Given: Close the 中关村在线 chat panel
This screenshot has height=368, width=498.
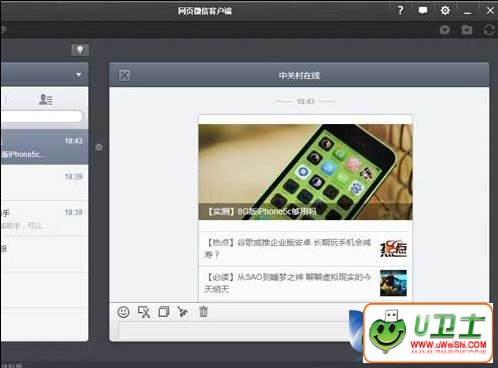Looking at the screenshot, I should (124, 75).
